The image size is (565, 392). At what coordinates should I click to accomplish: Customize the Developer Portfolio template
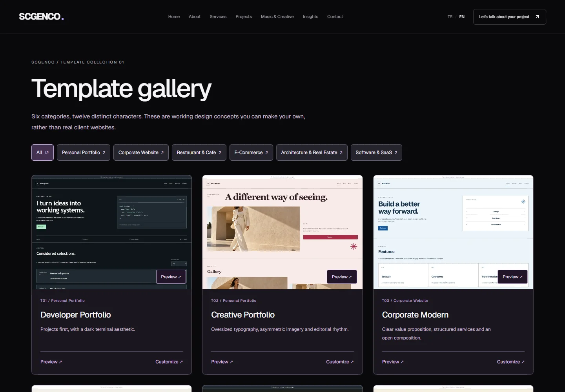pyautogui.click(x=169, y=362)
